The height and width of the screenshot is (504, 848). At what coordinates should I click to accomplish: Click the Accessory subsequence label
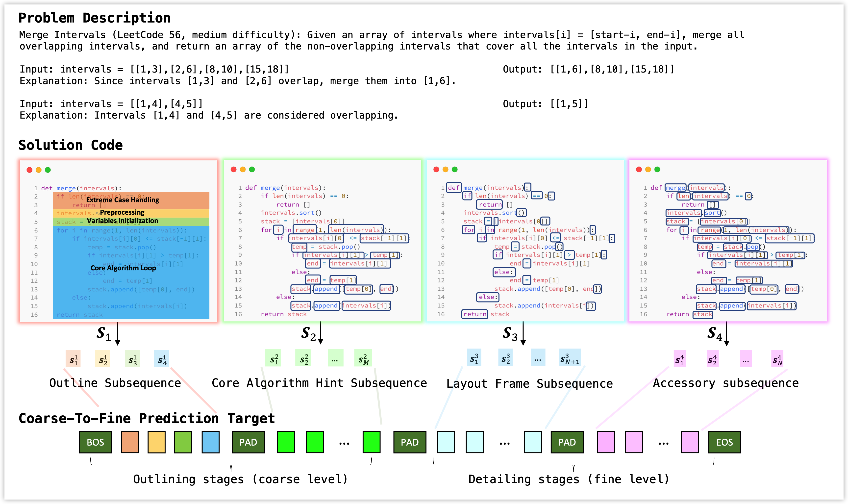pyautogui.click(x=726, y=383)
